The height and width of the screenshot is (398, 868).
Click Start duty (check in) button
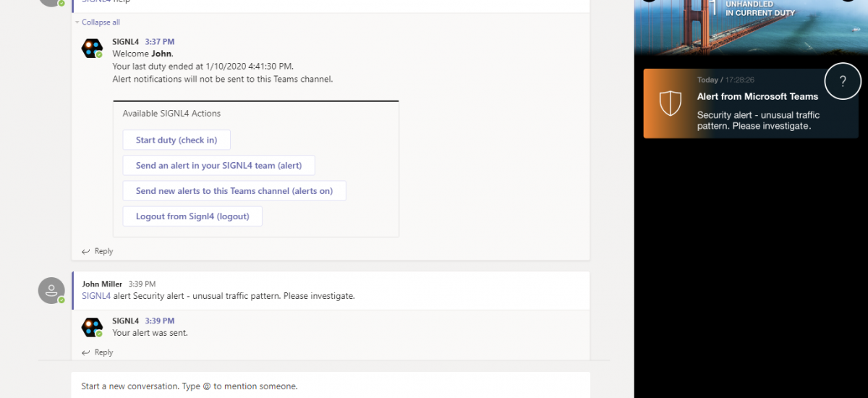coord(176,140)
